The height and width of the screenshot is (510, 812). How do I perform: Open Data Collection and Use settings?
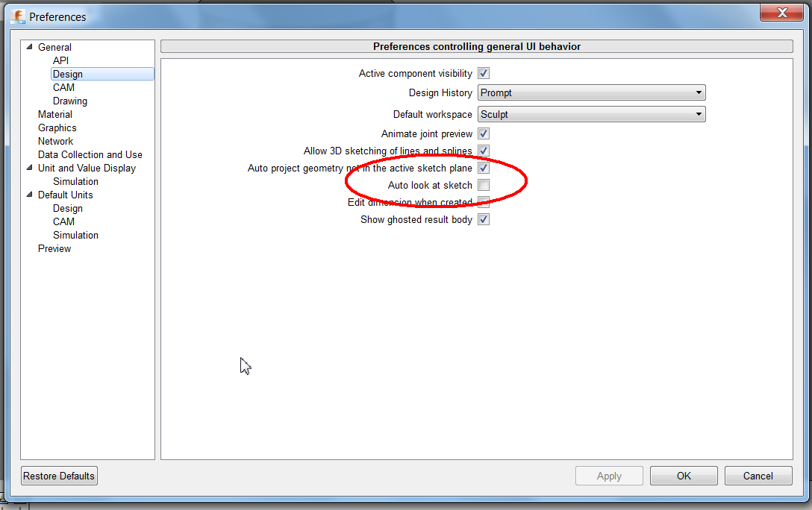90,154
